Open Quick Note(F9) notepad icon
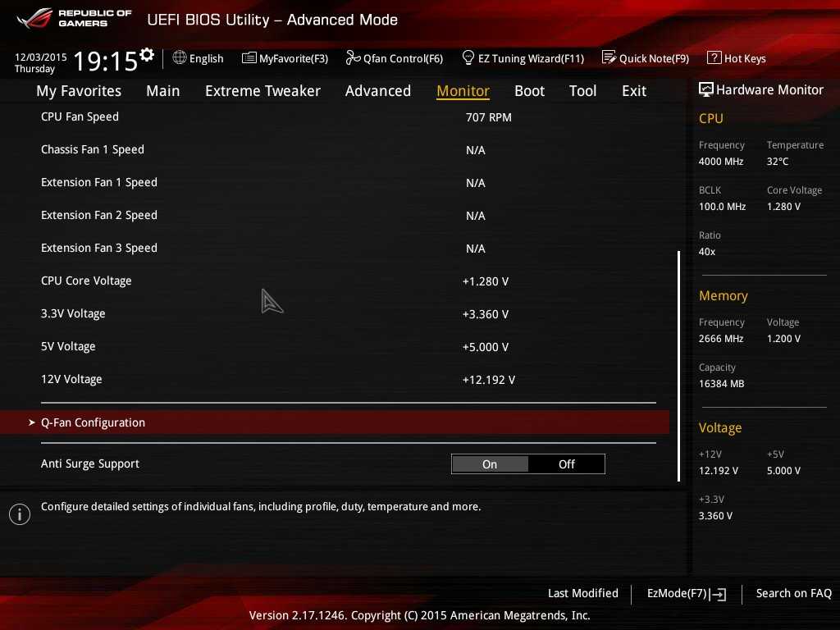 [609, 58]
